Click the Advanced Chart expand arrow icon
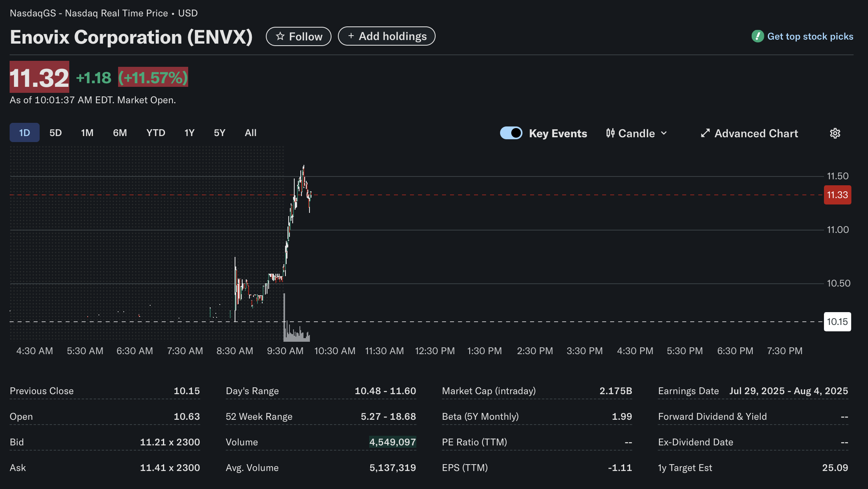Screen dimensions: 868x489 point(705,133)
